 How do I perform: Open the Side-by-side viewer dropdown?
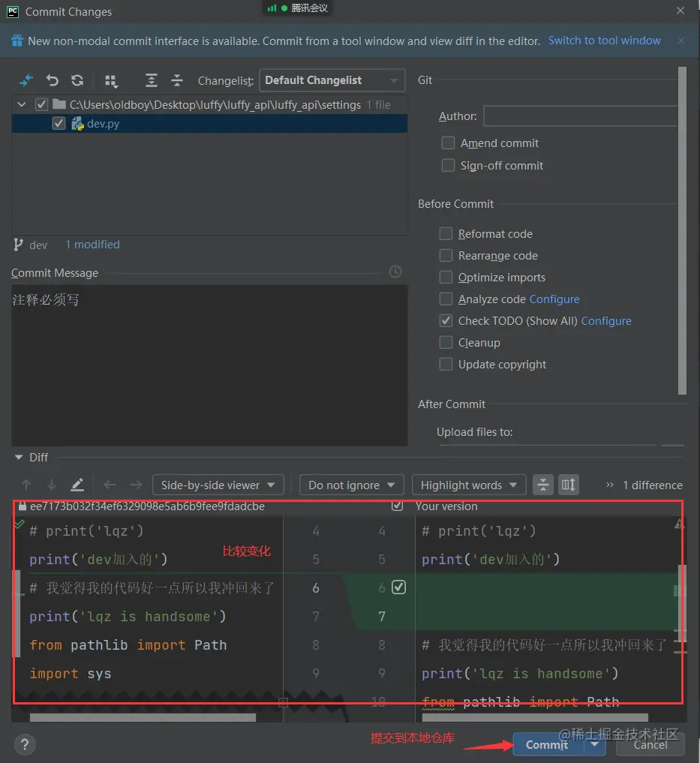click(218, 485)
